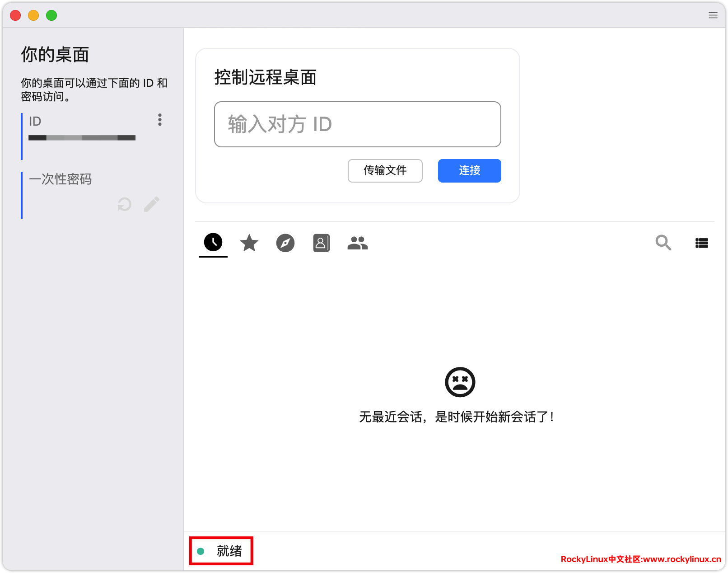Switch to the recent sessions clock tab

(213, 243)
